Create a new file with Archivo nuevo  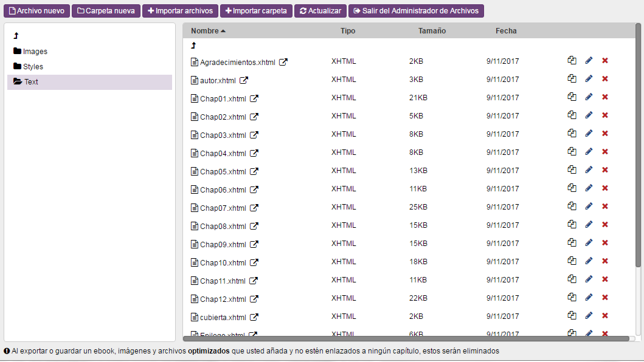37,11
